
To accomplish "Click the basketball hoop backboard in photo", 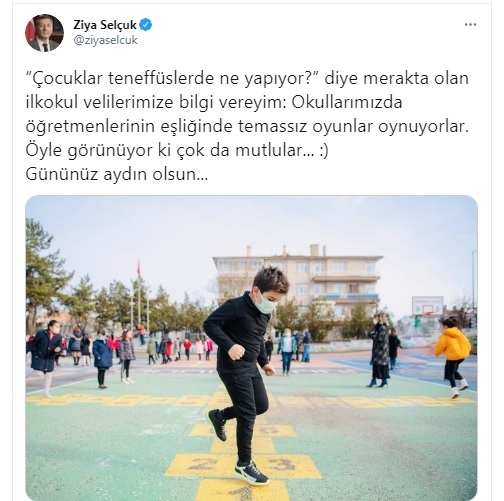I will pos(428,306).
